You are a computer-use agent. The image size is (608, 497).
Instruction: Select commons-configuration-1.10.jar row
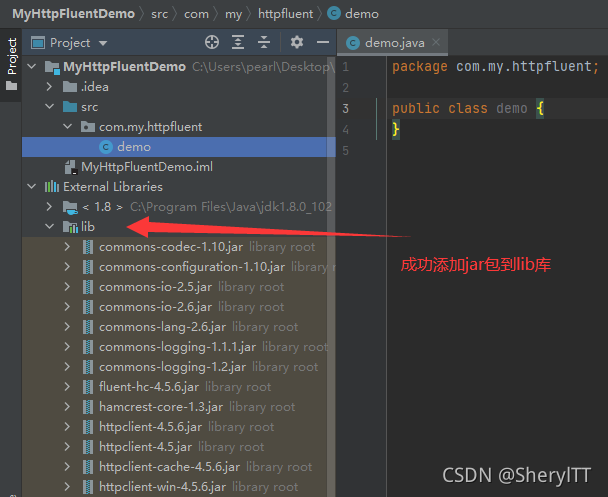coord(179,267)
